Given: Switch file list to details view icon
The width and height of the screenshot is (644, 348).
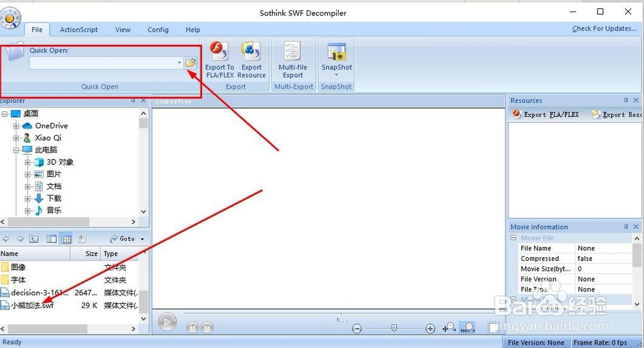Looking at the screenshot, I should [66, 239].
